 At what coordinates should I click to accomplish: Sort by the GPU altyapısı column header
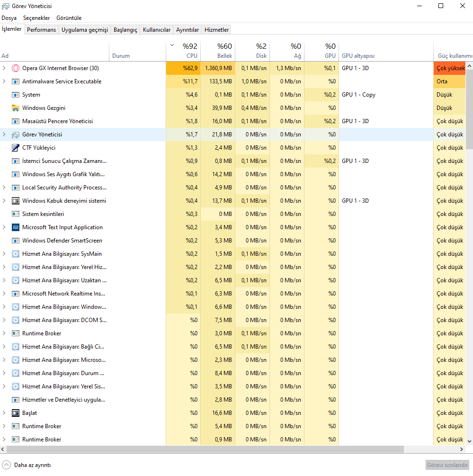click(x=386, y=51)
